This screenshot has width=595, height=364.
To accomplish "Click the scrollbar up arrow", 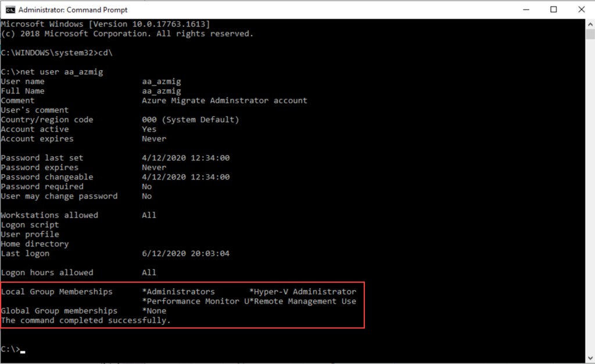I will (x=590, y=24).
